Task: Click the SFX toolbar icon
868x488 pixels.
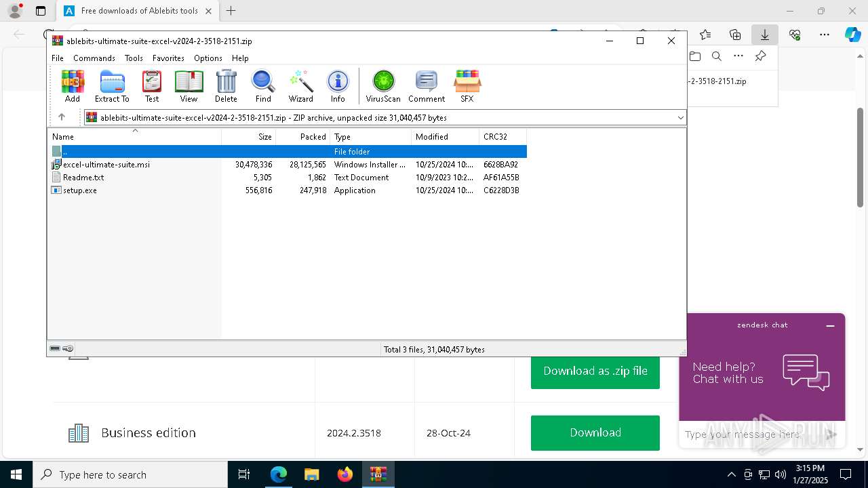Action: (467, 86)
